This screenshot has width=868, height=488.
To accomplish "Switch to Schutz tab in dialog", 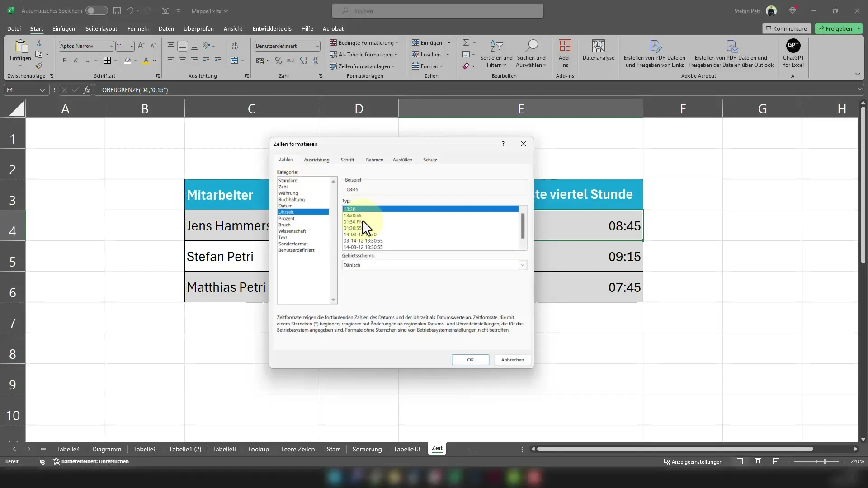I will (x=430, y=160).
